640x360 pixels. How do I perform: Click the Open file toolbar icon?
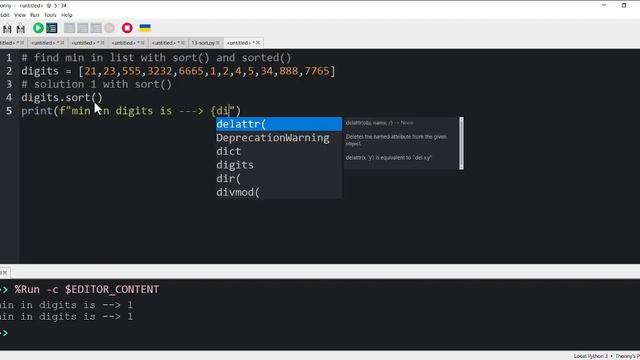7,28
